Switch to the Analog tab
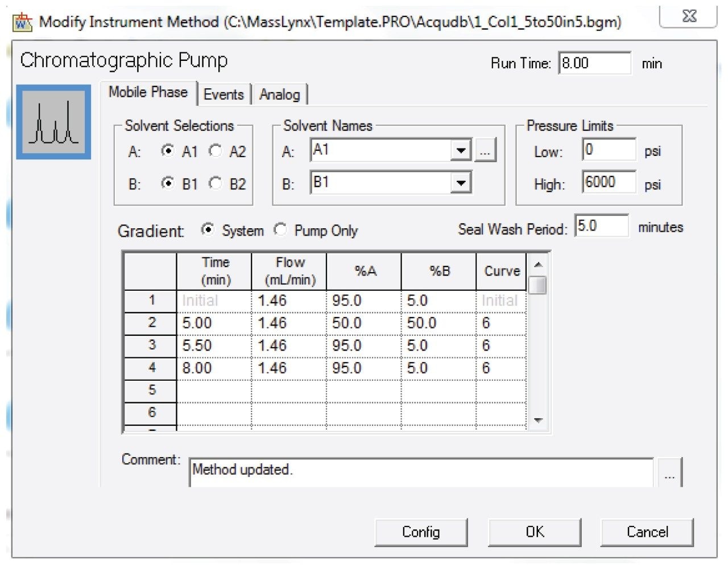This screenshot has width=728, height=568. pyautogui.click(x=279, y=94)
